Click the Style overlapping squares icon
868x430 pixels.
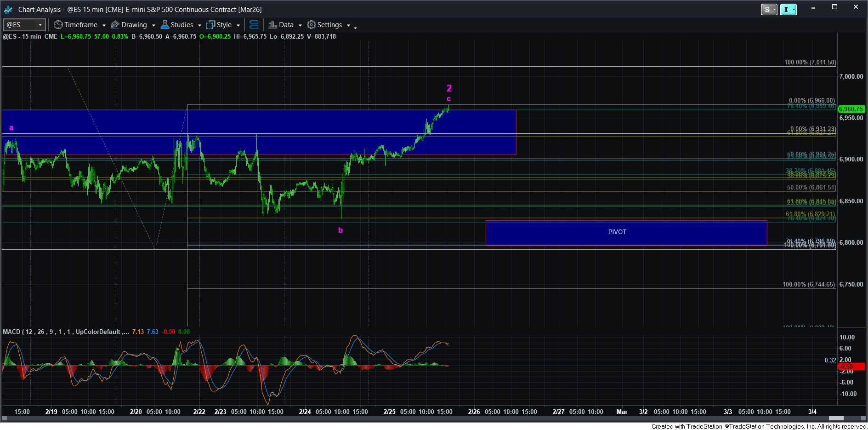click(x=210, y=25)
